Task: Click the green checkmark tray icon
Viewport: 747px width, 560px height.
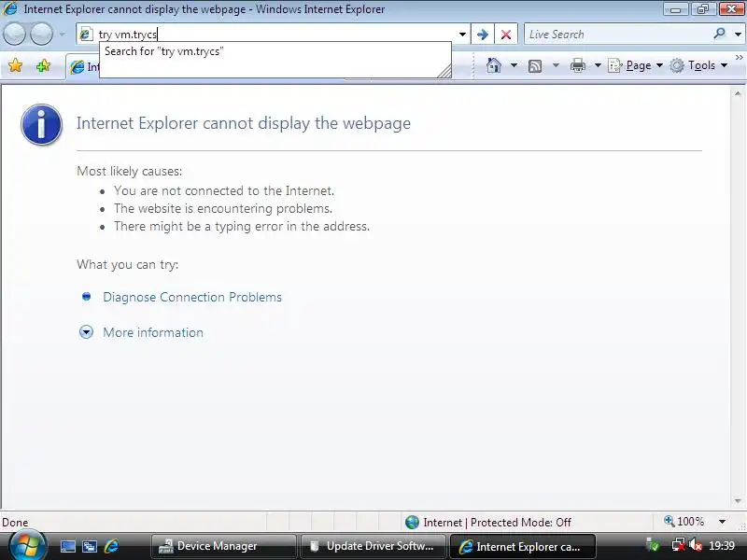Action: (x=653, y=546)
